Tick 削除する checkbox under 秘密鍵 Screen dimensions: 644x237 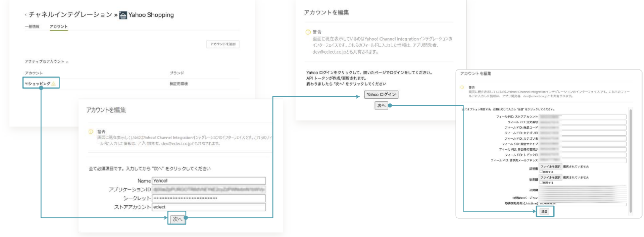(x=541, y=183)
